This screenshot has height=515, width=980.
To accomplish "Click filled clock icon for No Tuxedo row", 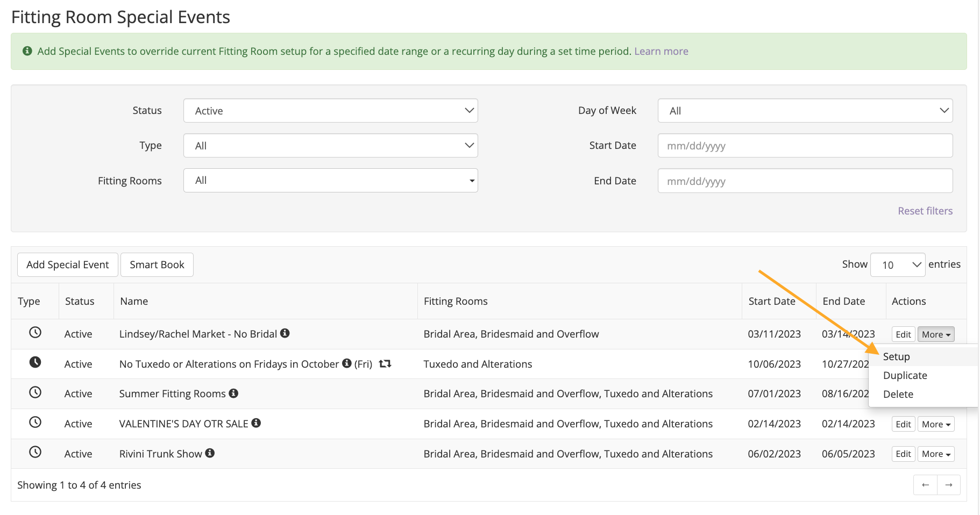I will (35, 362).
